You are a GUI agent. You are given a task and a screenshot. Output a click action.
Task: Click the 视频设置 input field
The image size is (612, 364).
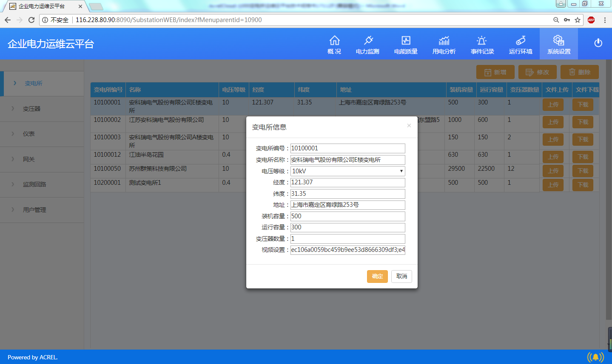(x=347, y=250)
